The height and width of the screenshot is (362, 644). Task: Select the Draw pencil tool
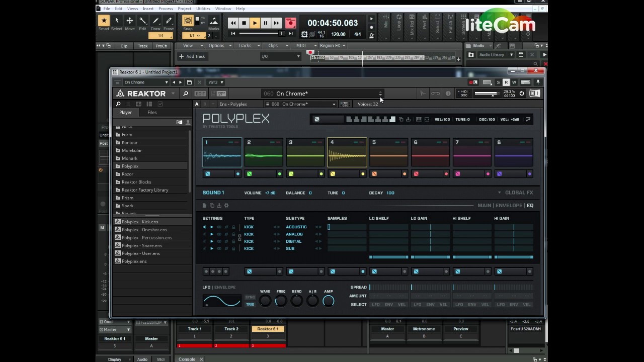pos(156,21)
